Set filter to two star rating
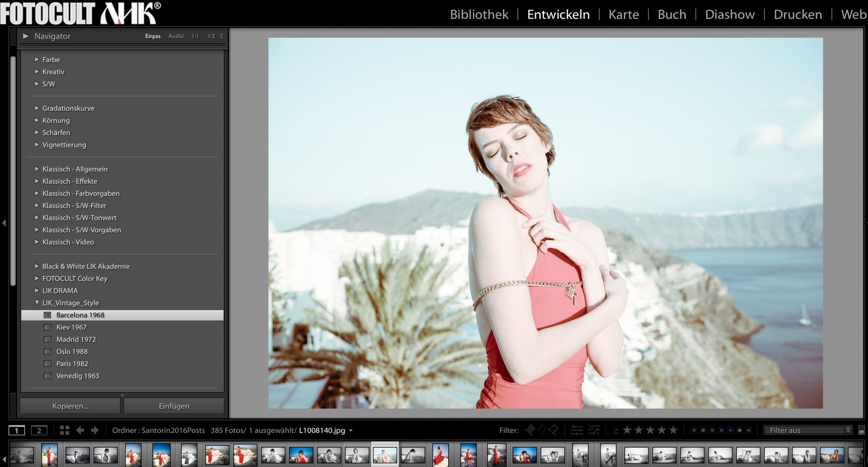Viewport: 868px width, 467px height. point(639,430)
